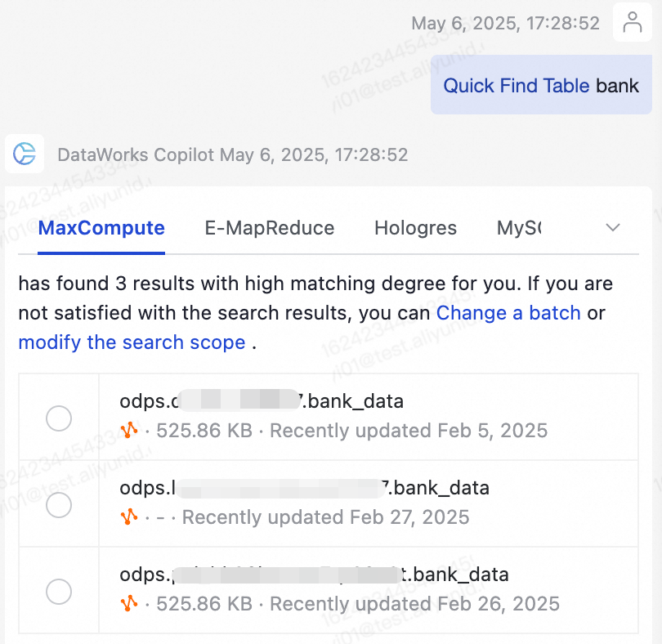Open the E-MapReduce tab
Screen dimensions: 662x644
click(269, 228)
